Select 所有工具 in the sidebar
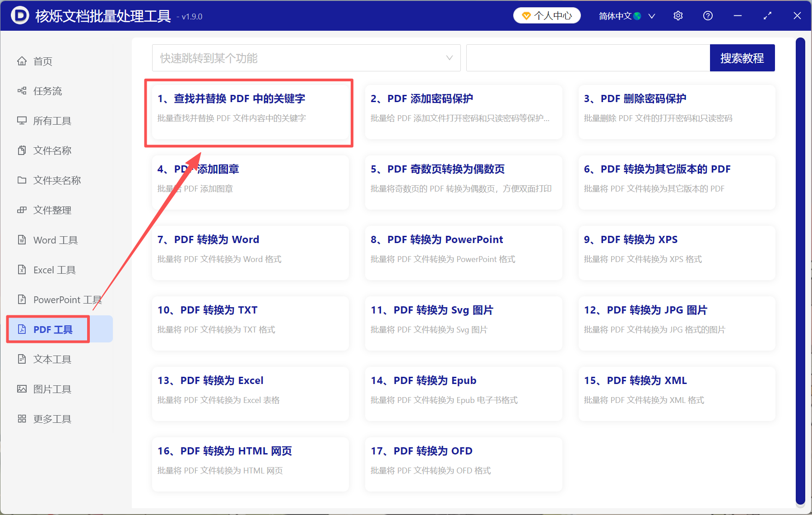 pyautogui.click(x=53, y=121)
